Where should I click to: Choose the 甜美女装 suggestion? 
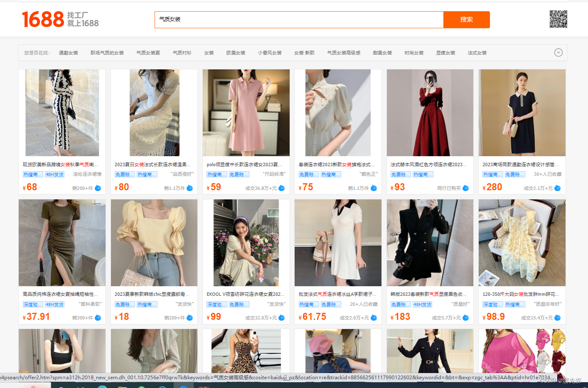(382, 53)
